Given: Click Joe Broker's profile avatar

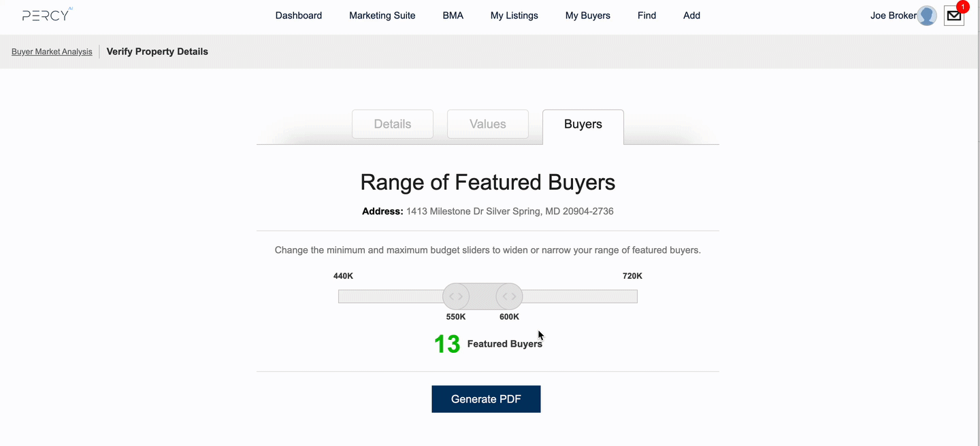Looking at the screenshot, I should 927,16.
